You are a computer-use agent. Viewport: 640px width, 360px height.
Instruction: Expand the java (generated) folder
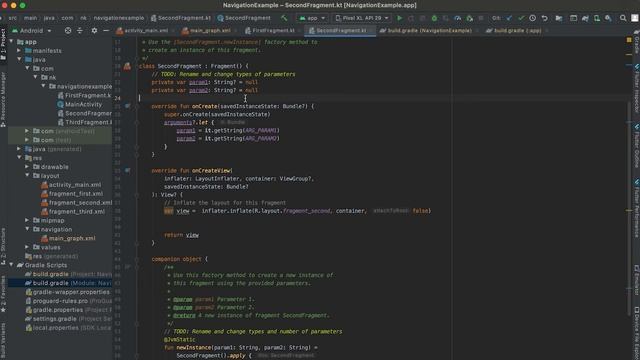(19, 149)
